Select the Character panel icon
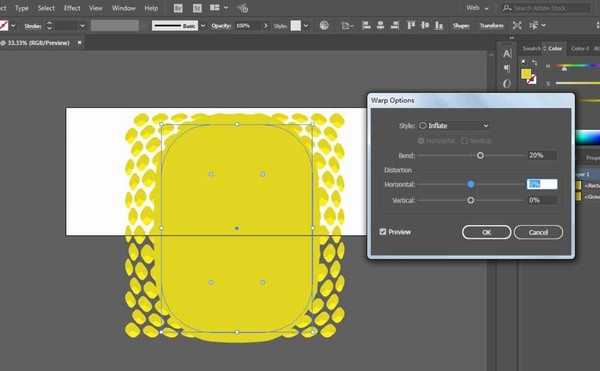The height and width of the screenshot is (371, 600). tap(507, 54)
